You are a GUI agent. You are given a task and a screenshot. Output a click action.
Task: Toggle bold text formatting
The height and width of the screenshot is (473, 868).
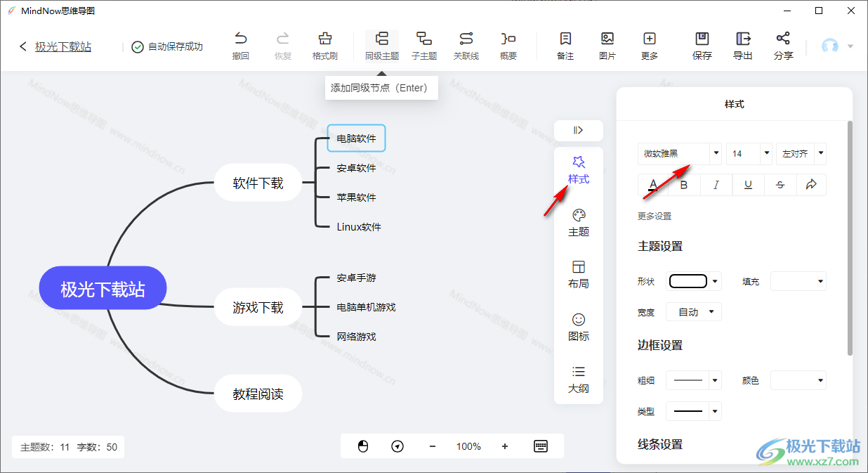pos(685,185)
